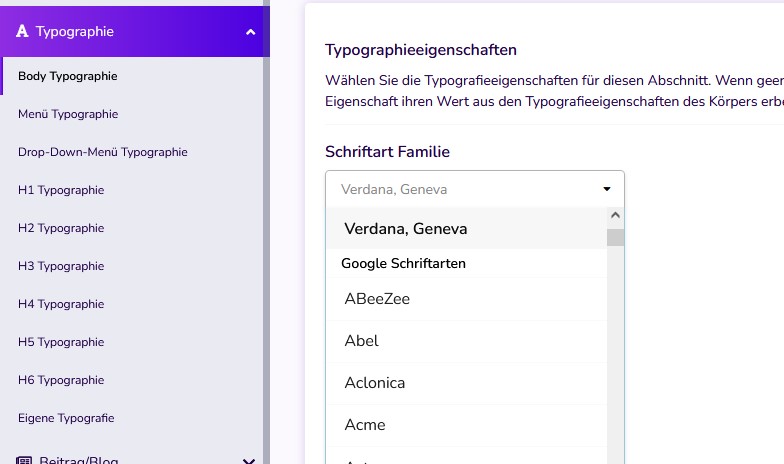This screenshot has height=464, width=784.
Task: Open the Body Typographie settings
Action: point(68,76)
